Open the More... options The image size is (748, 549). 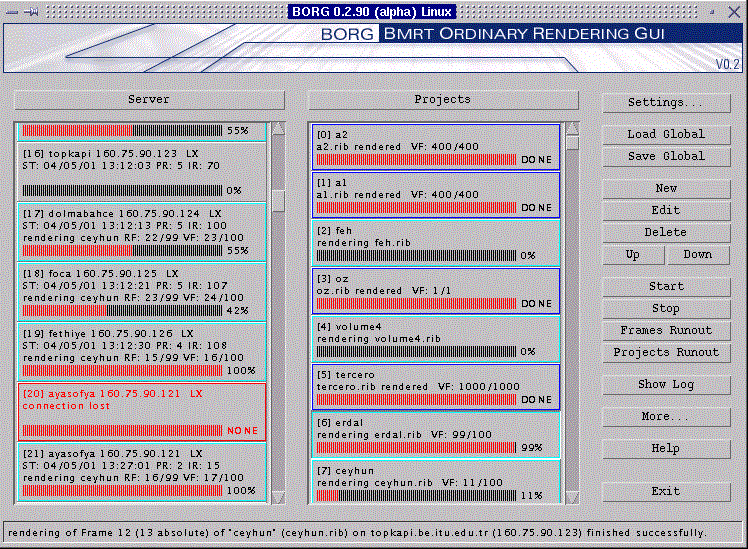click(665, 416)
